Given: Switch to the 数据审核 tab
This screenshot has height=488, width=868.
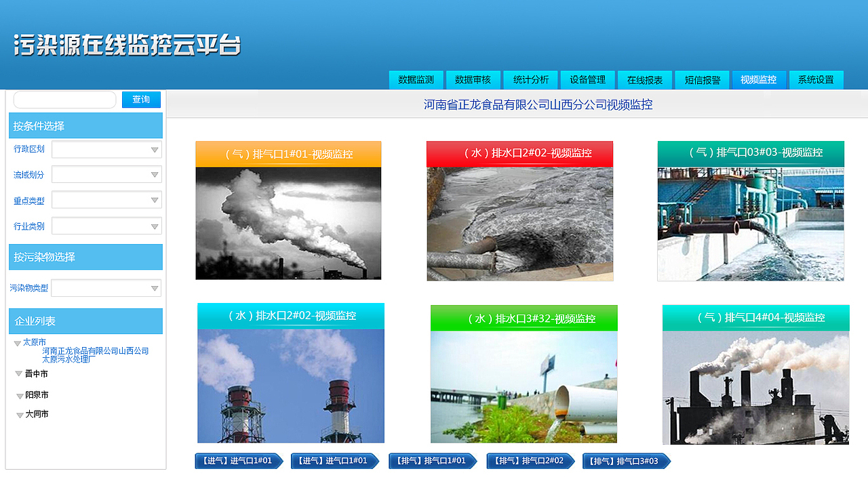Looking at the screenshot, I should pos(473,79).
